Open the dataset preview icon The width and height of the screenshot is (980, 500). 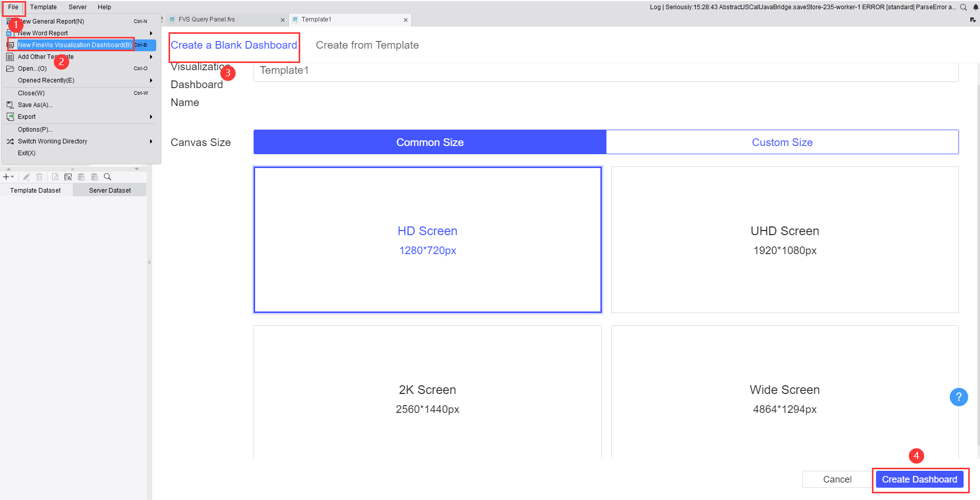pos(55,177)
